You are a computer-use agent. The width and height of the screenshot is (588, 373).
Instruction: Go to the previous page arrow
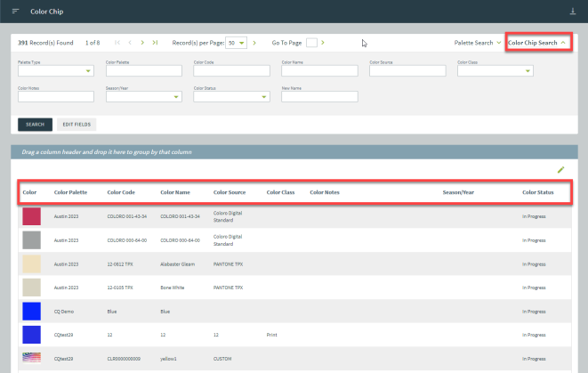[x=130, y=43]
